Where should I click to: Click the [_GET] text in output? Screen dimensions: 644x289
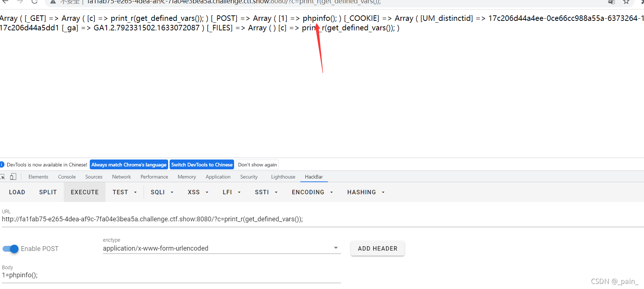pos(36,18)
